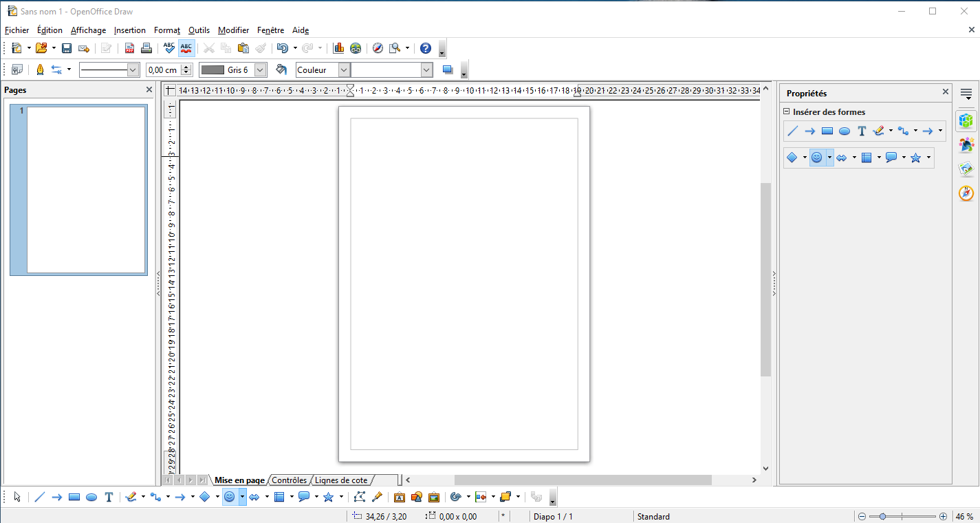Select the arrow pointer tool in the bottom toolbar
The width and height of the screenshot is (980, 523).
pos(17,497)
